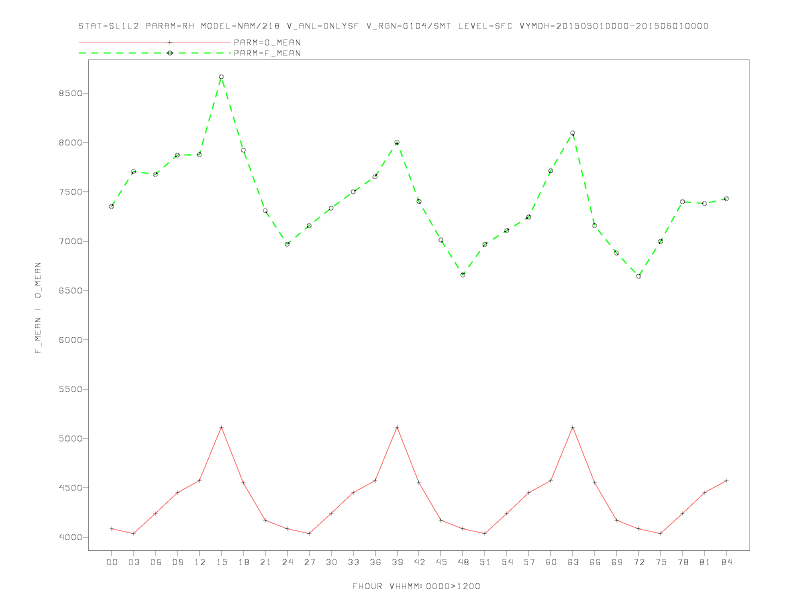Click the plus marker icon in O_MEAN legend
Screen dimensions: 792x612
[170, 42]
